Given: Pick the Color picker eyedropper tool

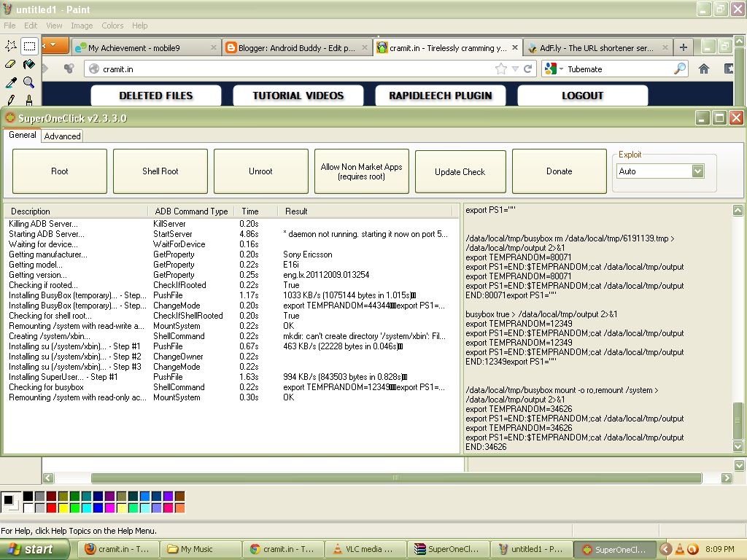Looking at the screenshot, I should click(x=10, y=82).
